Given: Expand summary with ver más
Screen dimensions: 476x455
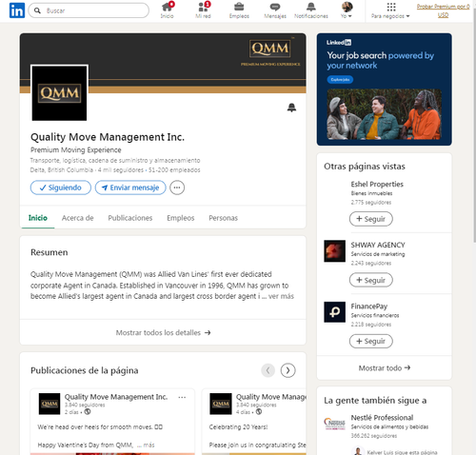Looking at the screenshot, I should 281,296.
